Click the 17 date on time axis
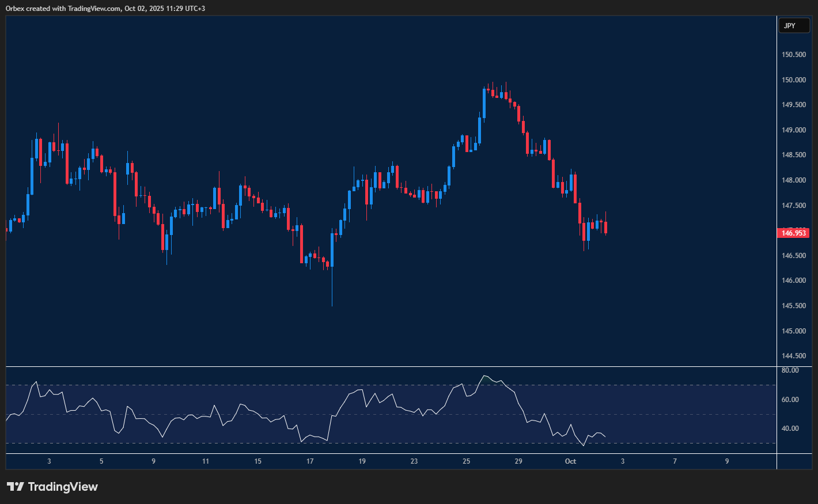 (x=310, y=461)
